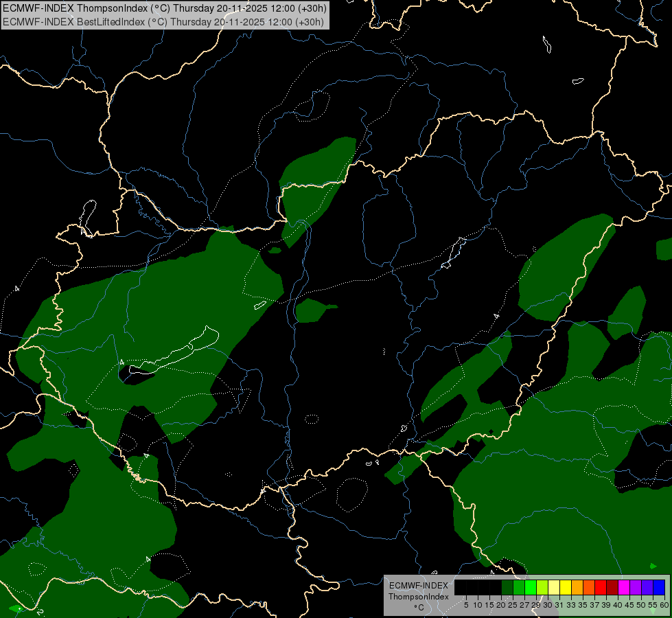Click the legend tick value 37

click(595, 605)
